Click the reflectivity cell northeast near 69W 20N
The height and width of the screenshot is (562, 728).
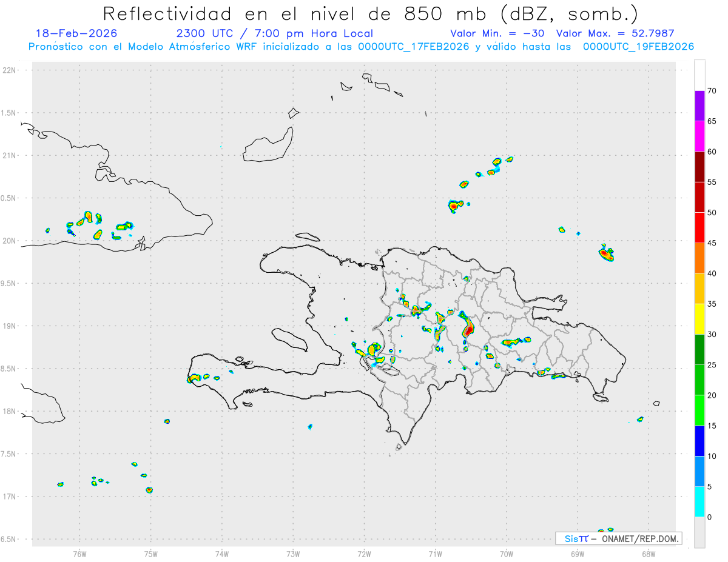click(x=606, y=253)
